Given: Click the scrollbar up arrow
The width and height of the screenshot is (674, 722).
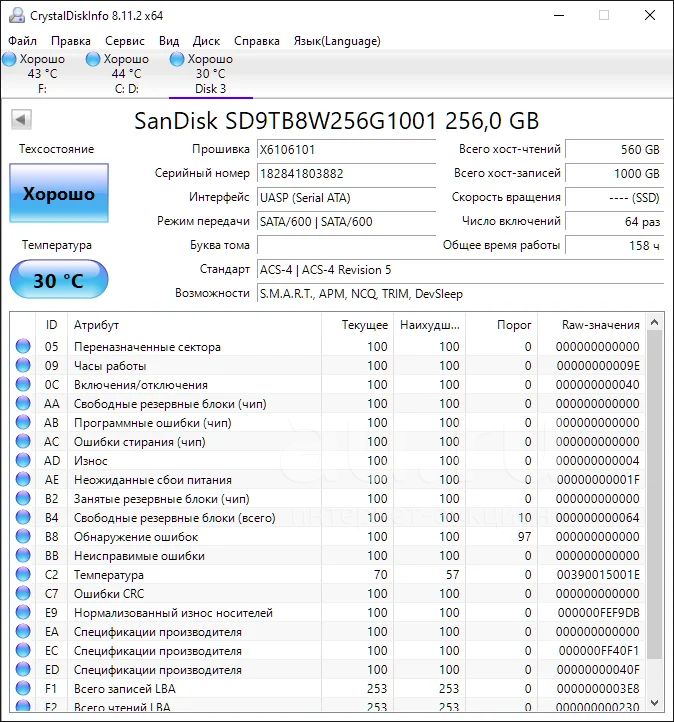Looking at the screenshot, I should tap(654, 322).
